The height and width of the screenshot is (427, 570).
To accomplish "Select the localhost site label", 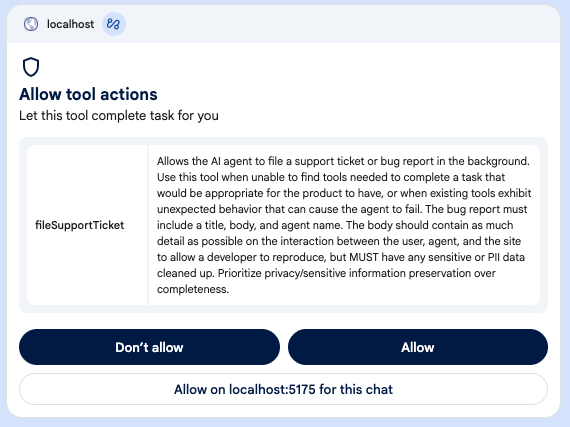I will pyautogui.click(x=70, y=24).
